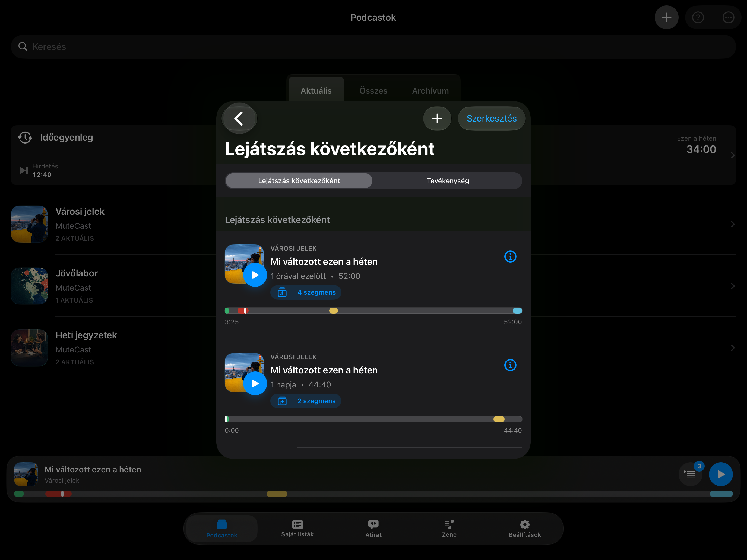Click the Hirdetés skip icon
Viewport: 747px width, 560px height.
coord(23,170)
